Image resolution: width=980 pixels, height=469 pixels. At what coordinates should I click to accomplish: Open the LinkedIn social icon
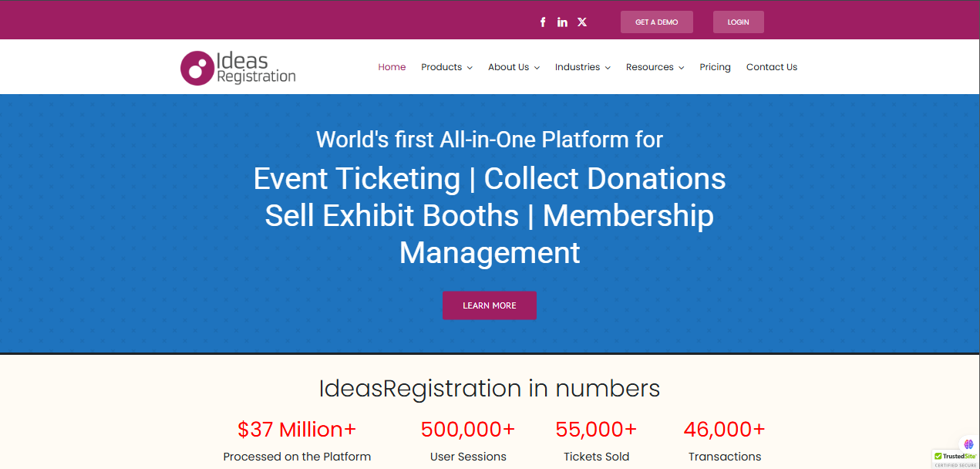pos(562,22)
